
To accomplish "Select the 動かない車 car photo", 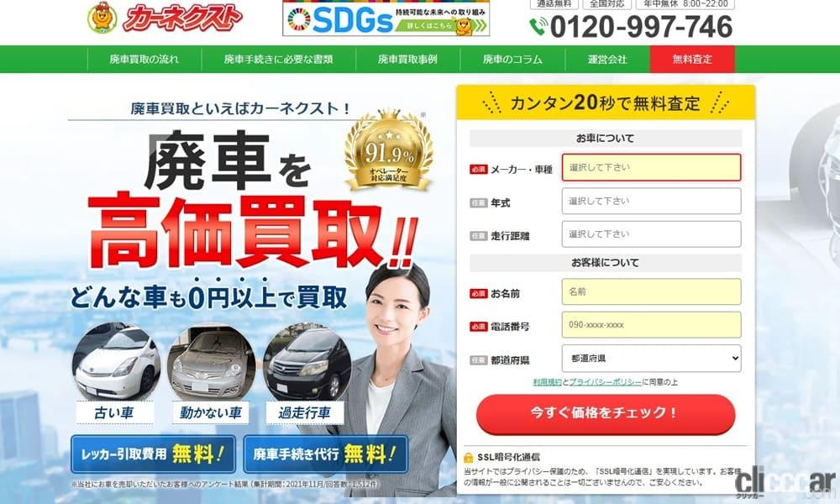I will 211,361.
